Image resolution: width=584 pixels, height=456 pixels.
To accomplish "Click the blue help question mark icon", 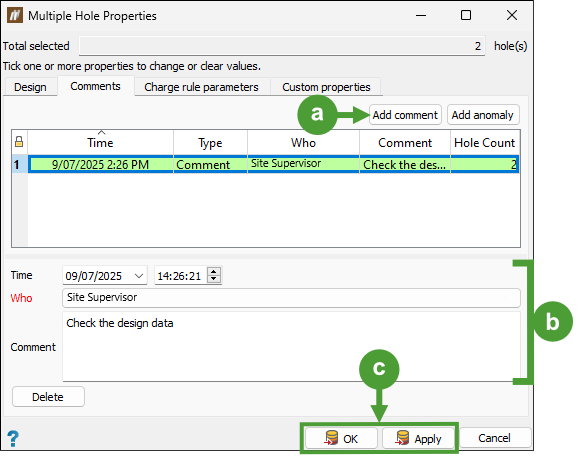I will (x=13, y=438).
